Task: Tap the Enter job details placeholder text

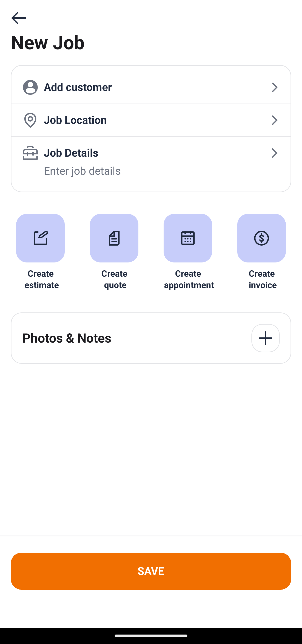Action: pos(82,171)
